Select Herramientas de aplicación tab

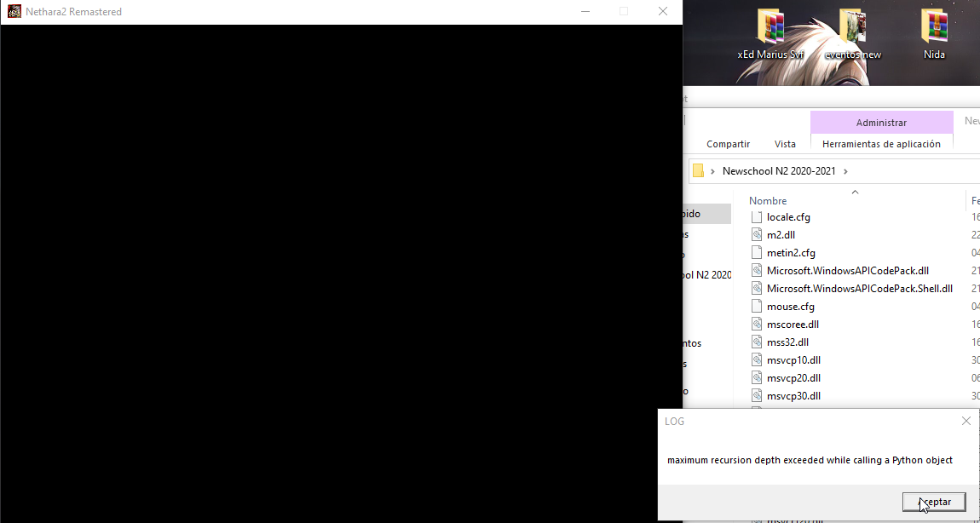(x=881, y=144)
